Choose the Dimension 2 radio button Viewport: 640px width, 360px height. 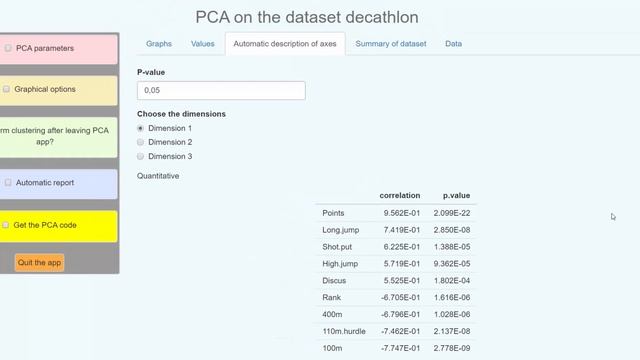pyautogui.click(x=140, y=142)
